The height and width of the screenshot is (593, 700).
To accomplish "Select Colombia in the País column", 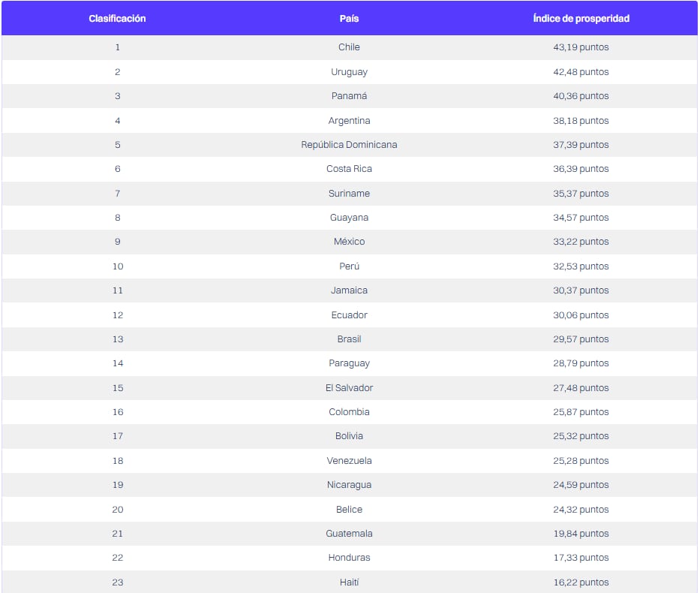I will 349,412.
